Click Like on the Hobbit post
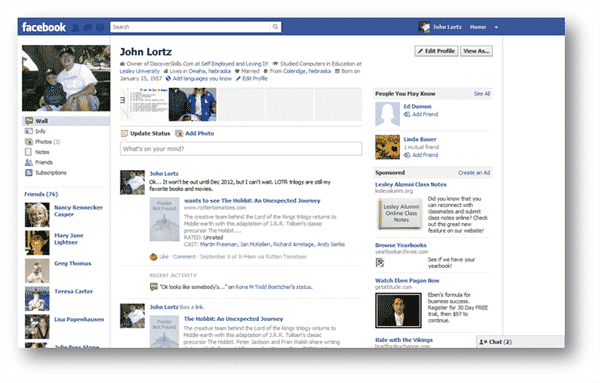600x383 pixels. (x=164, y=257)
